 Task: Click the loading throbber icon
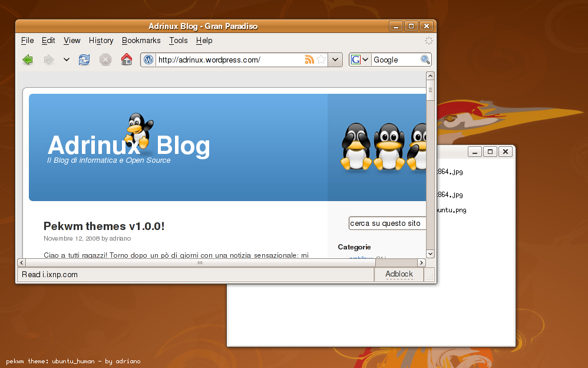[428, 41]
